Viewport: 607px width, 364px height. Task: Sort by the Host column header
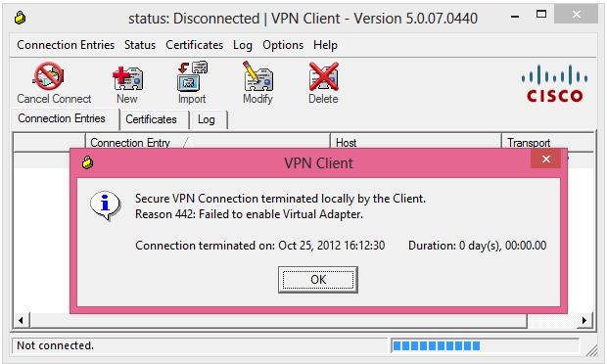tap(416, 142)
